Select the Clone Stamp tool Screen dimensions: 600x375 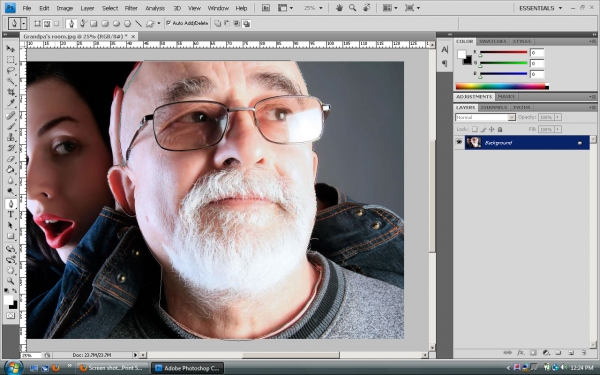coord(10,137)
